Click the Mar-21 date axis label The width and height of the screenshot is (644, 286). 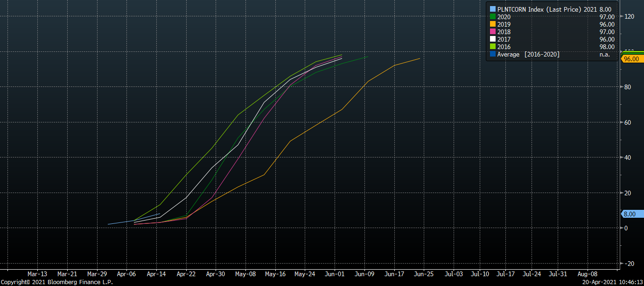[67, 274]
